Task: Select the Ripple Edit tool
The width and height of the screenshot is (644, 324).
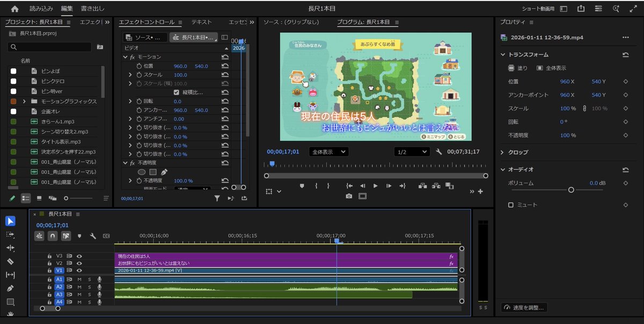Action: [x=10, y=248]
